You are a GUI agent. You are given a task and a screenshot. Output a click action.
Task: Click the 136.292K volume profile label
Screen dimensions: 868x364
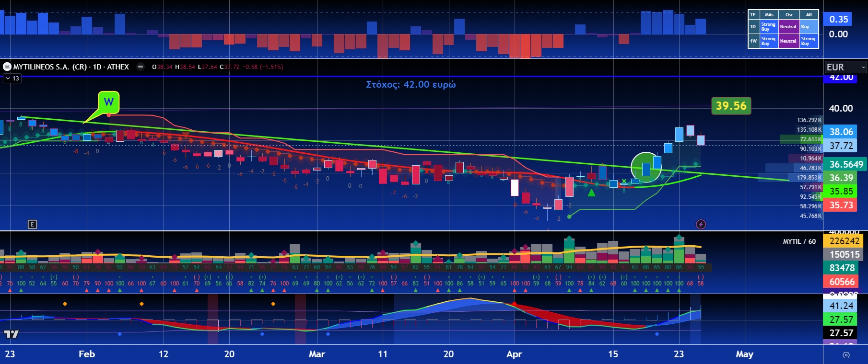pos(809,120)
